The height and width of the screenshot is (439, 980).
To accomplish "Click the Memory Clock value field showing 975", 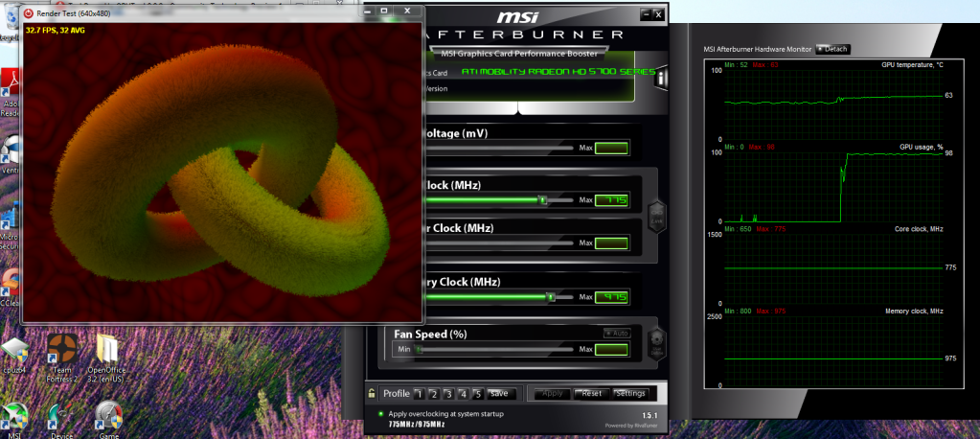I will click(x=610, y=297).
